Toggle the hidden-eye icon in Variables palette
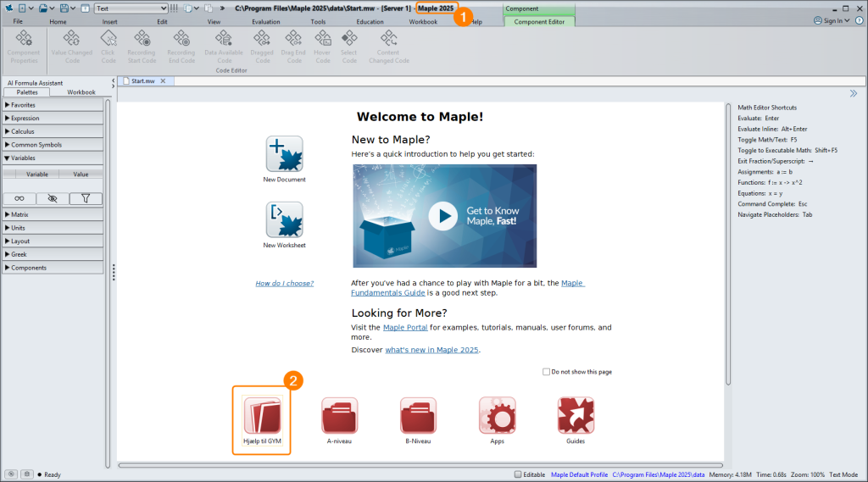The height and width of the screenshot is (482, 868). click(53, 198)
